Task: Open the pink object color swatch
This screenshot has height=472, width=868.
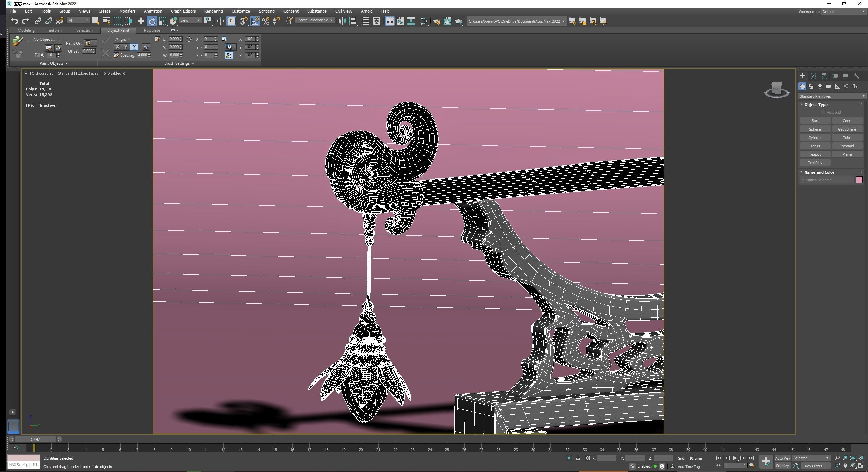Action: 859,180
